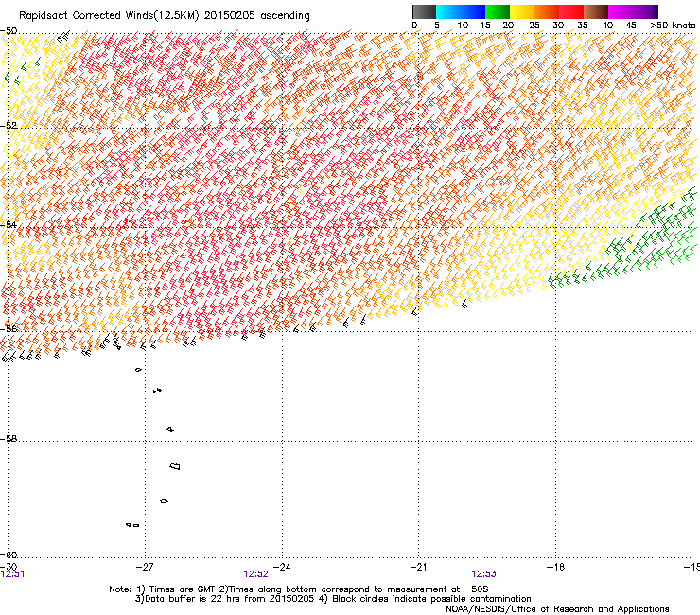
Task: Click the latitude label '-60'
Action: [9, 554]
